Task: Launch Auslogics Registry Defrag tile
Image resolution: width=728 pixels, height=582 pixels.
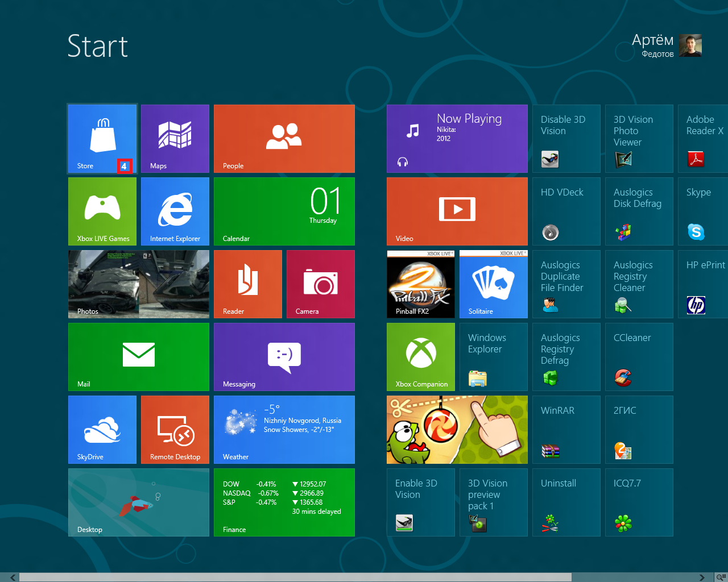Action: pos(566,357)
